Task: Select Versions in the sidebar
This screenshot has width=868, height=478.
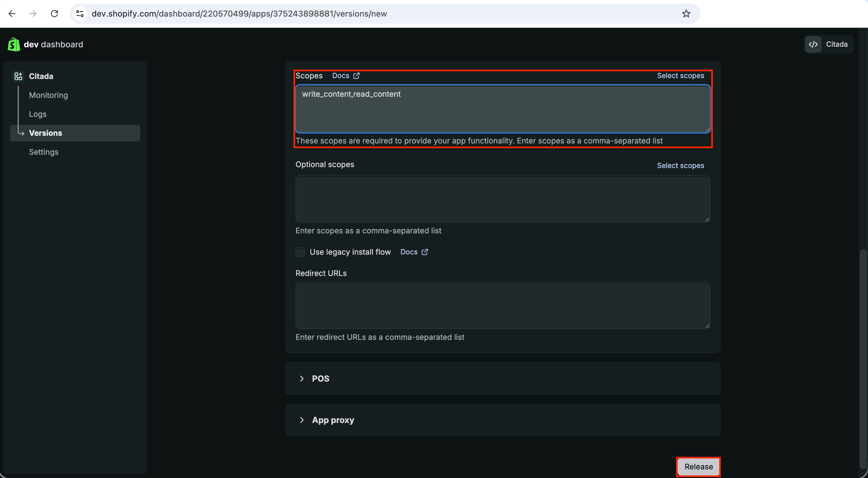Action: point(75,133)
